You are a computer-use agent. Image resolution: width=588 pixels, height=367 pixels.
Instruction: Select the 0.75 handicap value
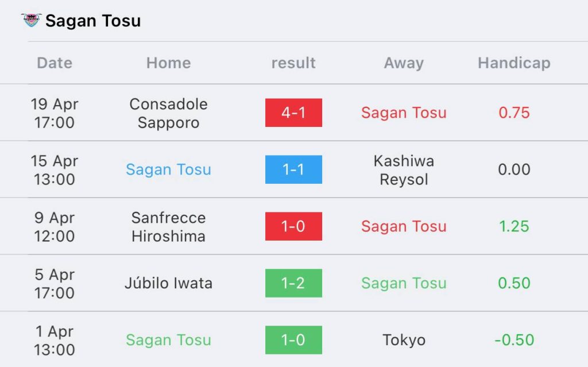click(514, 113)
